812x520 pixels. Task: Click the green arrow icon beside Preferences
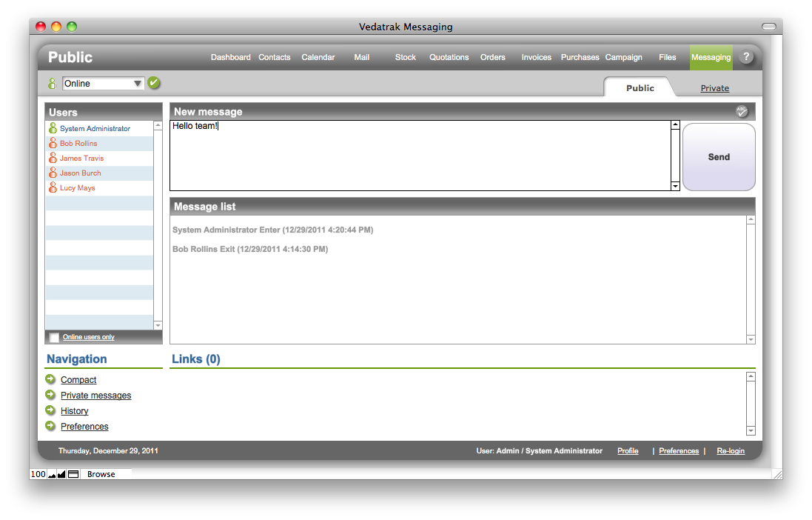point(50,426)
